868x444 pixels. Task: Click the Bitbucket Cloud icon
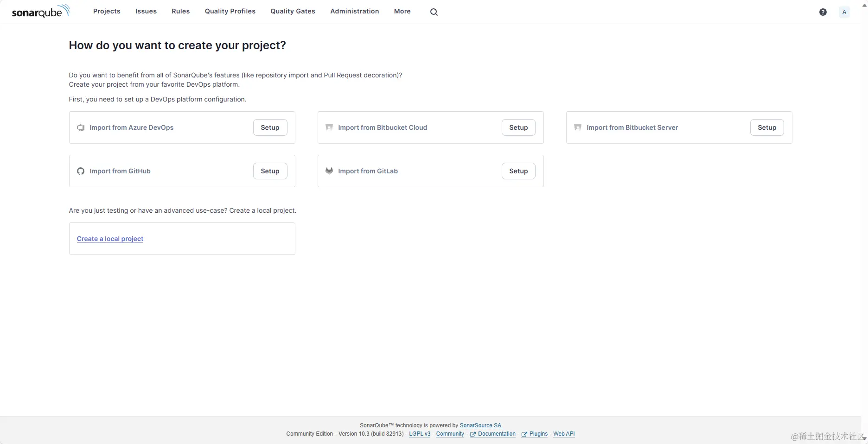[x=329, y=127]
